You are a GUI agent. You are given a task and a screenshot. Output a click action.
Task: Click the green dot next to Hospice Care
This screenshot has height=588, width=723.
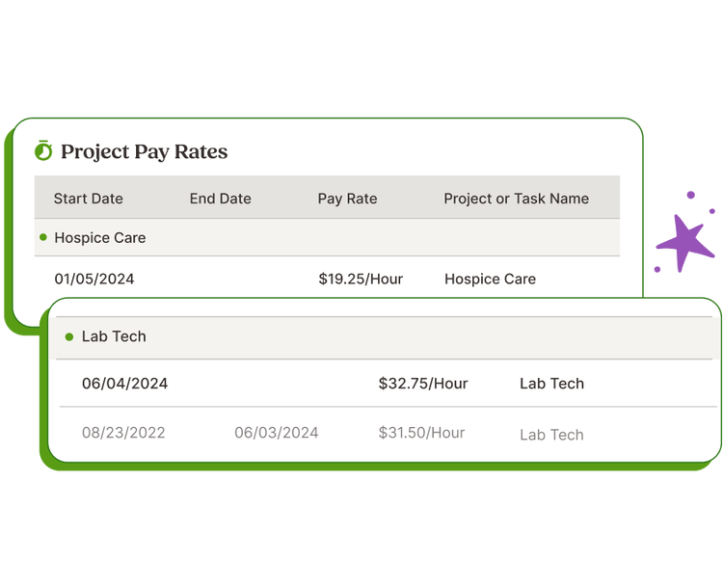tap(42, 237)
